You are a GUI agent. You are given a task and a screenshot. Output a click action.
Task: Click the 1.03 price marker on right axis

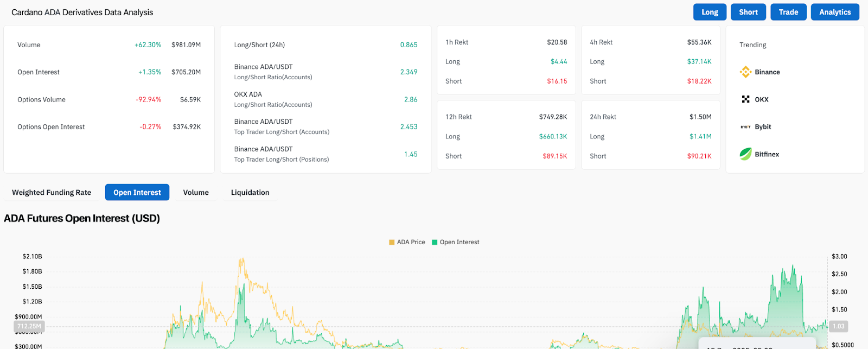click(x=839, y=327)
